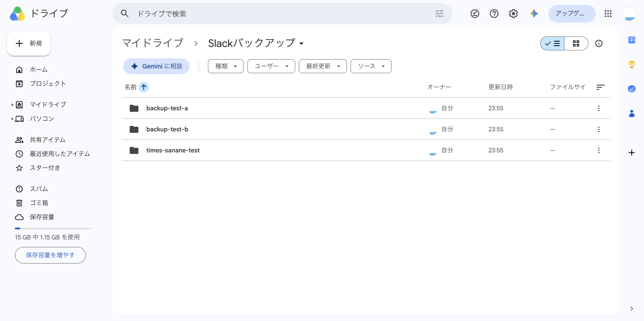
Task: Switch to list layout view
Action: tap(552, 43)
